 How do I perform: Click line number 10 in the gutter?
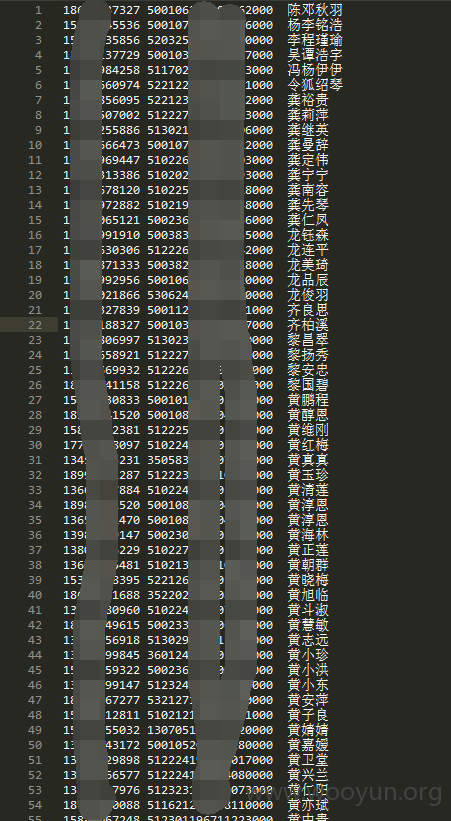point(35,145)
